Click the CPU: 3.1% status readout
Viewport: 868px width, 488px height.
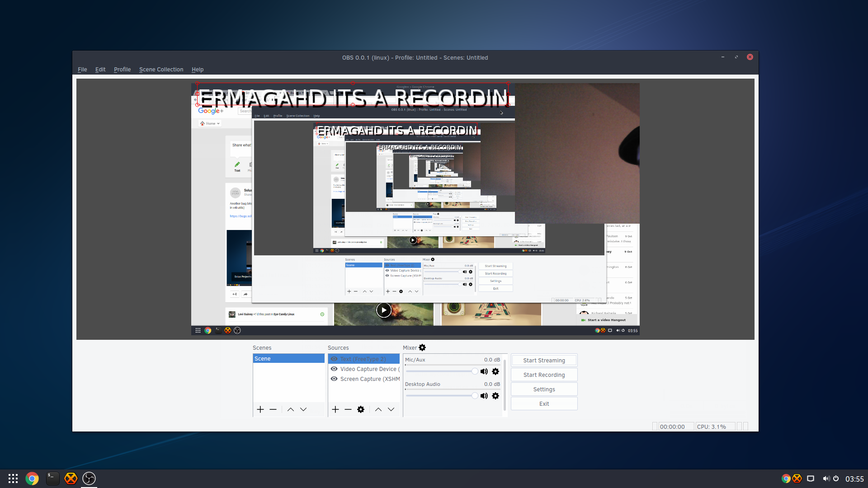(x=715, y=427)
